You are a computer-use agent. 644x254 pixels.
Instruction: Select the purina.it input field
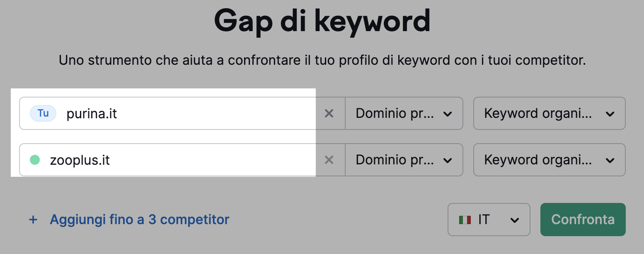(x=166, y=113)
